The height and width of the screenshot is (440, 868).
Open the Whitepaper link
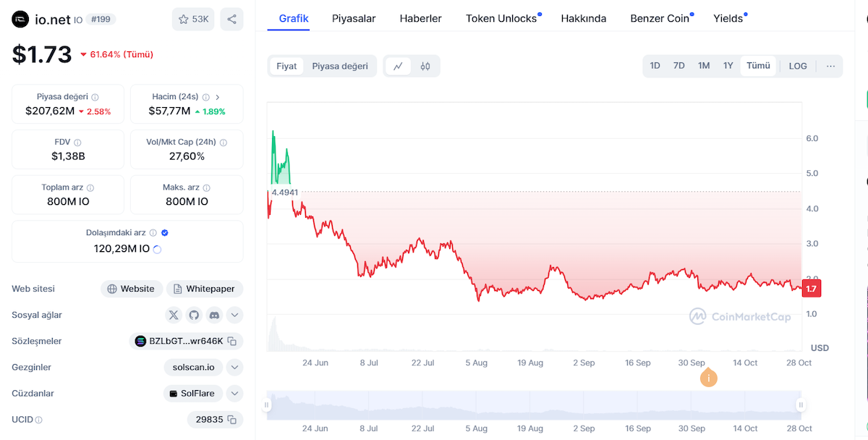(x=205, y=289)
